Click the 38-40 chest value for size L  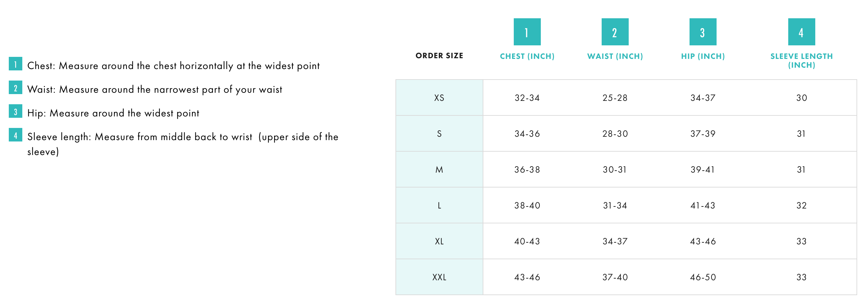pos(527,205)
